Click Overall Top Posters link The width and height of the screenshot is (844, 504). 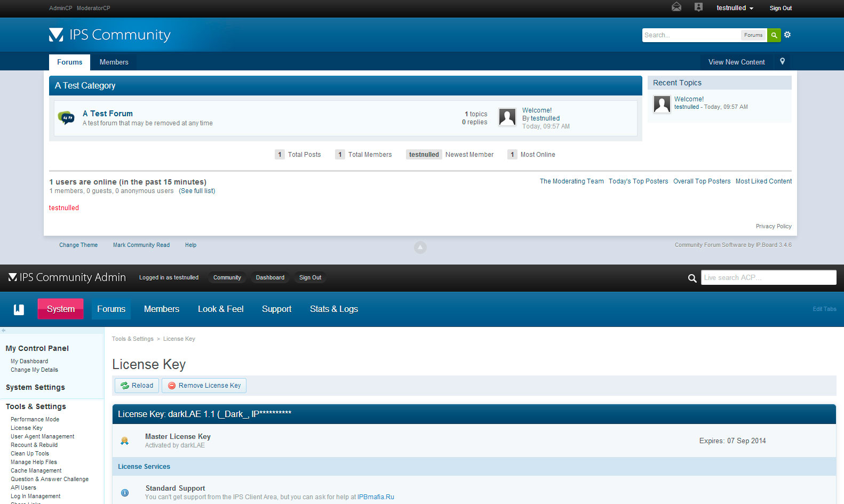(702, 181)
